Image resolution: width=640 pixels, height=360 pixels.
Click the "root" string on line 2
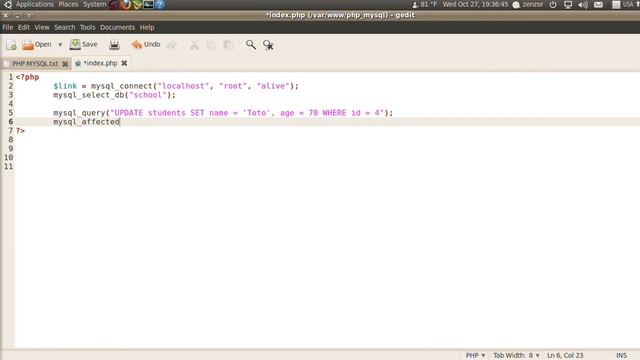(x=233, y=86)
